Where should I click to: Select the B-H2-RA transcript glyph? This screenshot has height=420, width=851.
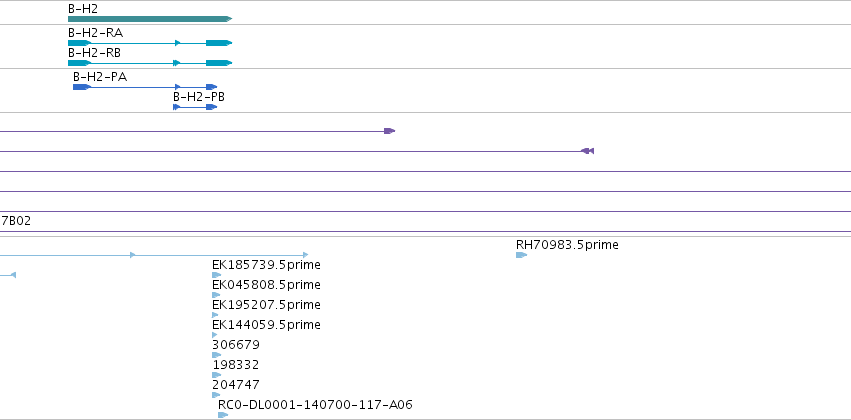tap(150, 43)
